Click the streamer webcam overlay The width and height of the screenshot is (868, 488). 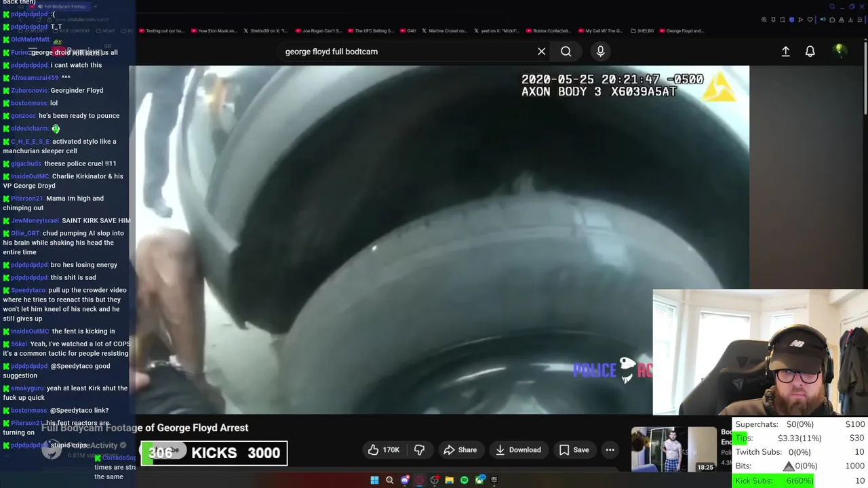point(760,352)
